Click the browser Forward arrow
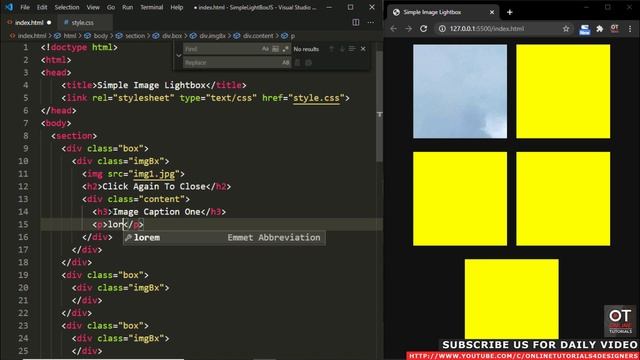Viewport: 640px width, 360px height. (x=409, y=29)
